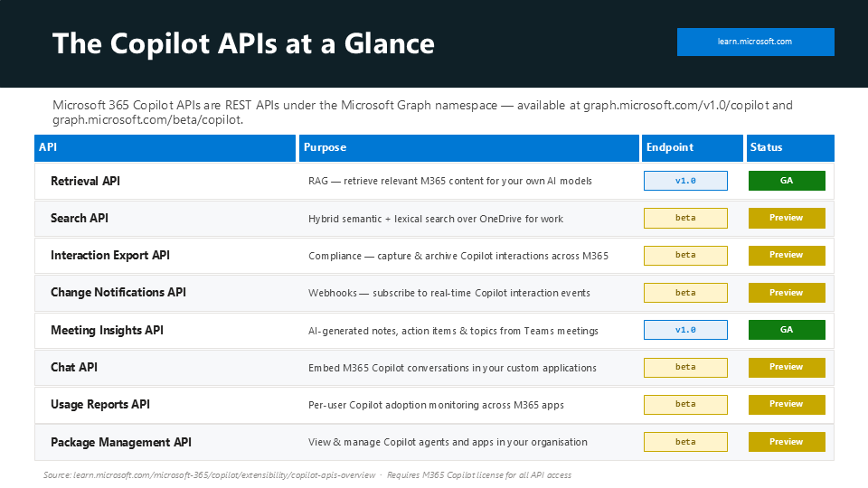This screenshot has width=868, height=488.
Task: Click the Purpose column header
Action: (x=325, y=147)
